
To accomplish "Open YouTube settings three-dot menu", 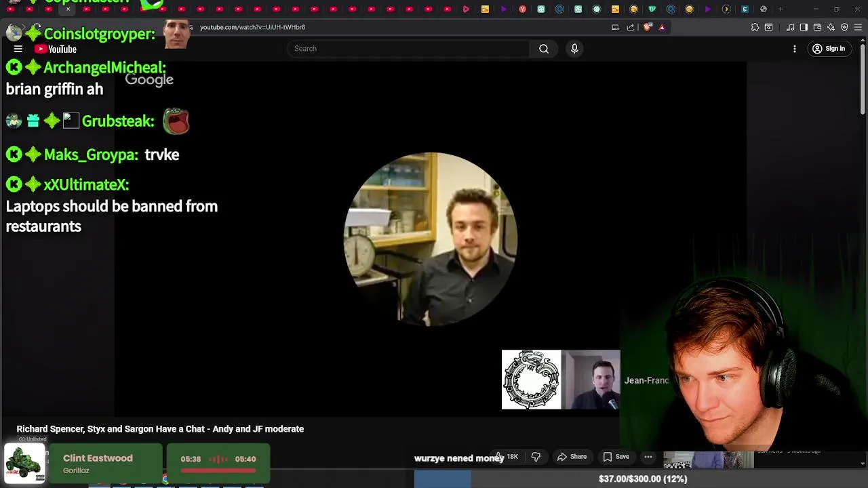I will pyautogui.click(x=795, y=49).
